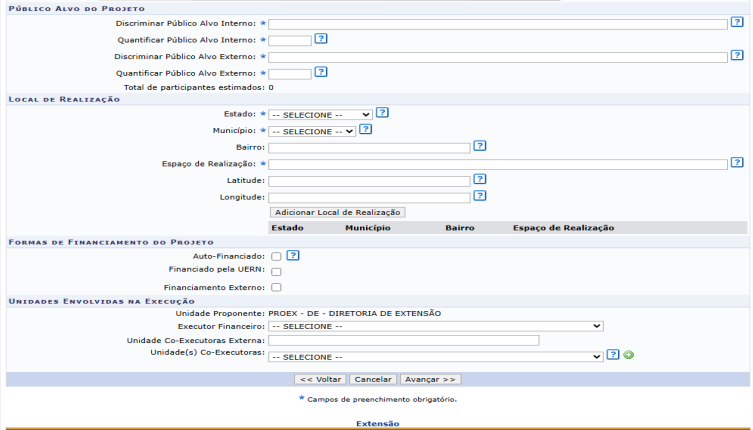Go back with << Voltar button
Image resolution: width=753 pixels, height=430 pixels.
tap(321, 380)
